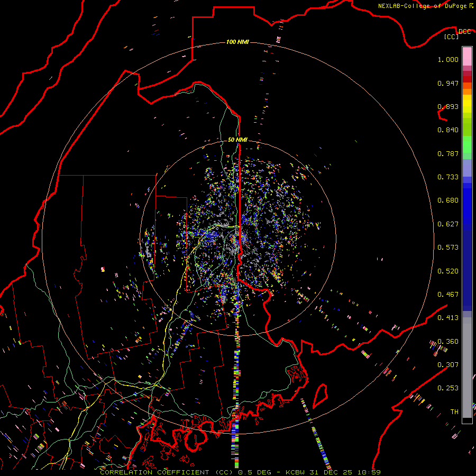
Task: Click the 0.680 legend value
Action: tap(448, 200)
